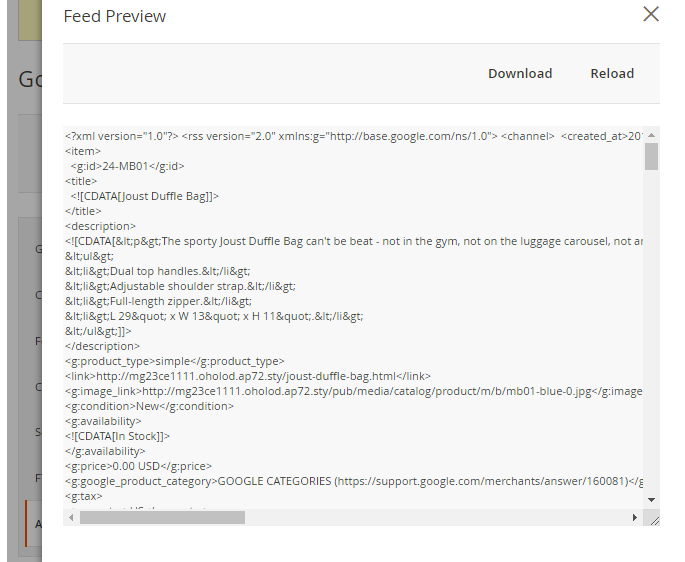Reload the feed preview
The height and width of the screenshot is (562, 685).
(612, 73)
